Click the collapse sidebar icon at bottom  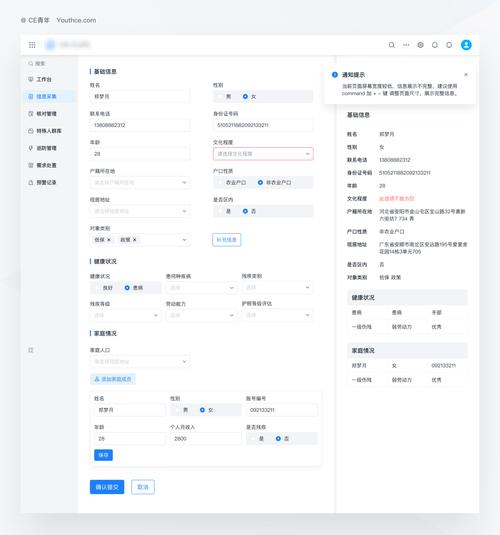click(x=31, y=350)
